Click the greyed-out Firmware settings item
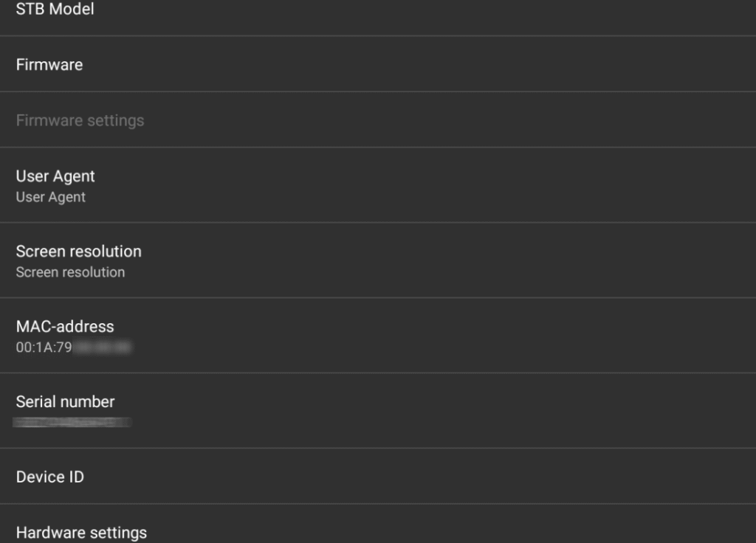This screenshot has width=756, height=543. pyautogui.click(x=80, y=120)
